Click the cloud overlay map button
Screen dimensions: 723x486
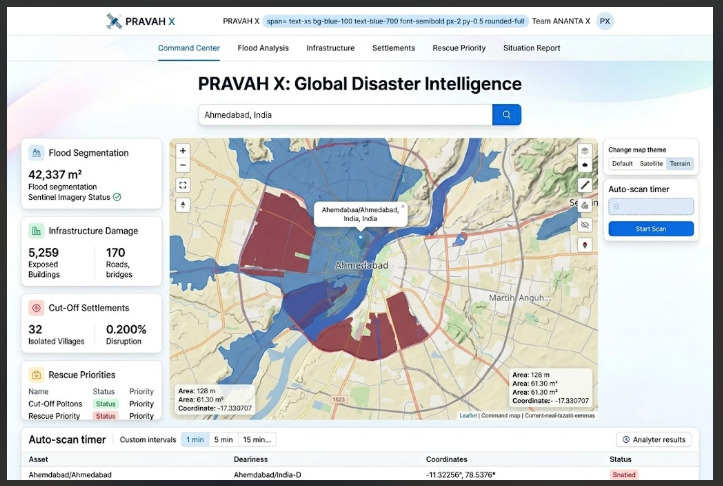click(585, 166)
